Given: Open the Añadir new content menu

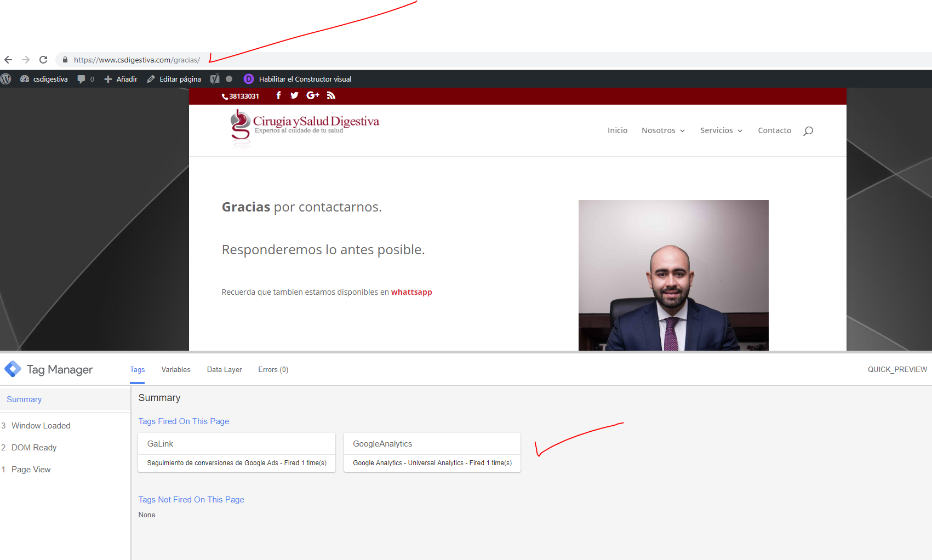Looking at the screenshot, I should (x=121, y=79).
